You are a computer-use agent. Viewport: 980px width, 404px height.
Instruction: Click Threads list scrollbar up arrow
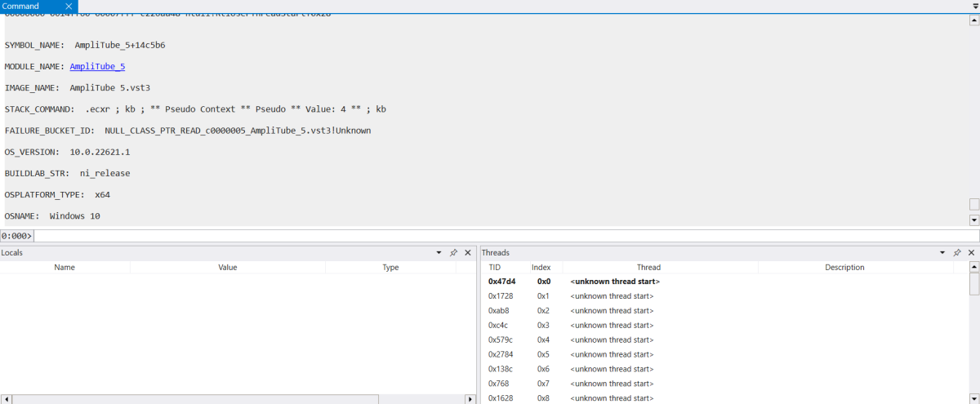pos(973,267)
